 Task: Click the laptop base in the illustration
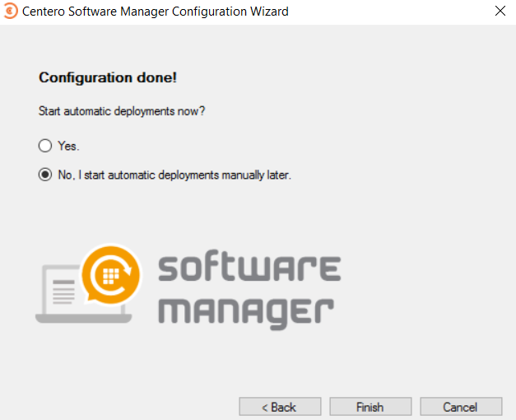coord(84,319)
